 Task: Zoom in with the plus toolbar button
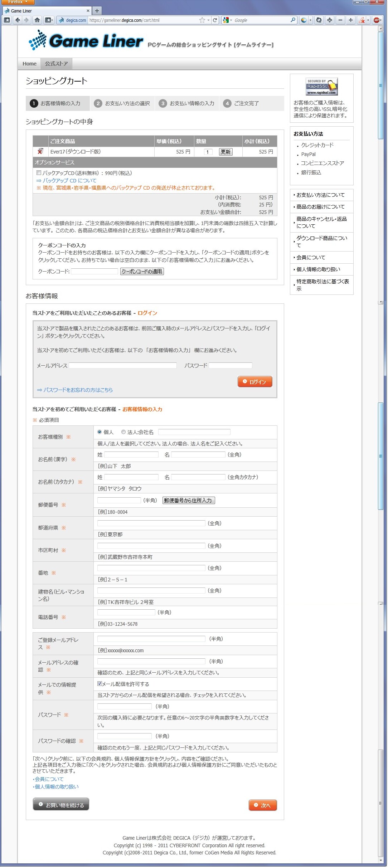pos(351,20)
